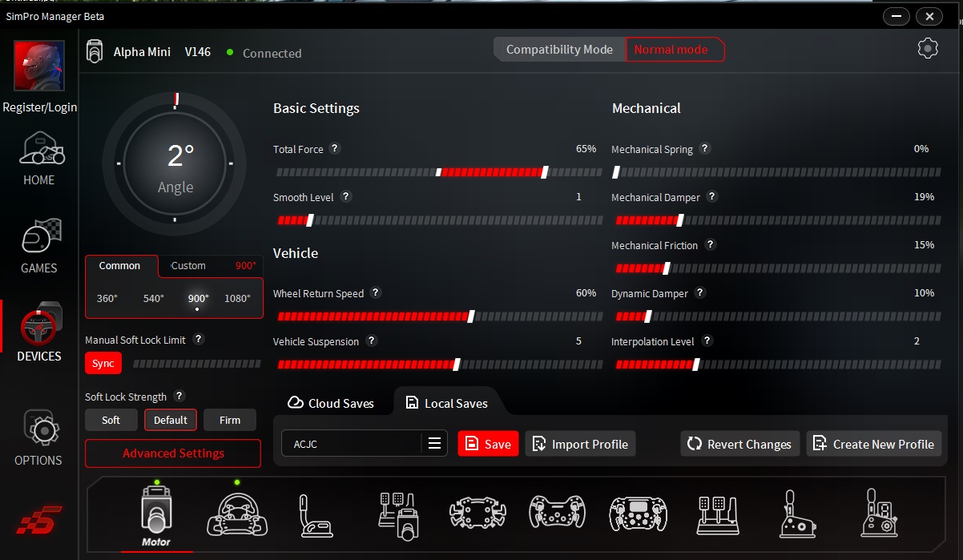This screenshot has height=560, width=963.
Task: Show help for Mechanical Damper
Action: (711, 196)
